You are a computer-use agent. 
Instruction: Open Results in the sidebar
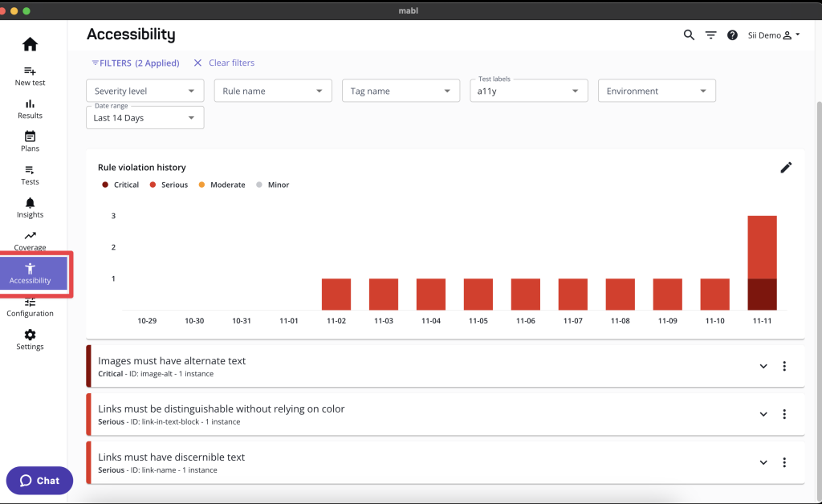[30, 109]
